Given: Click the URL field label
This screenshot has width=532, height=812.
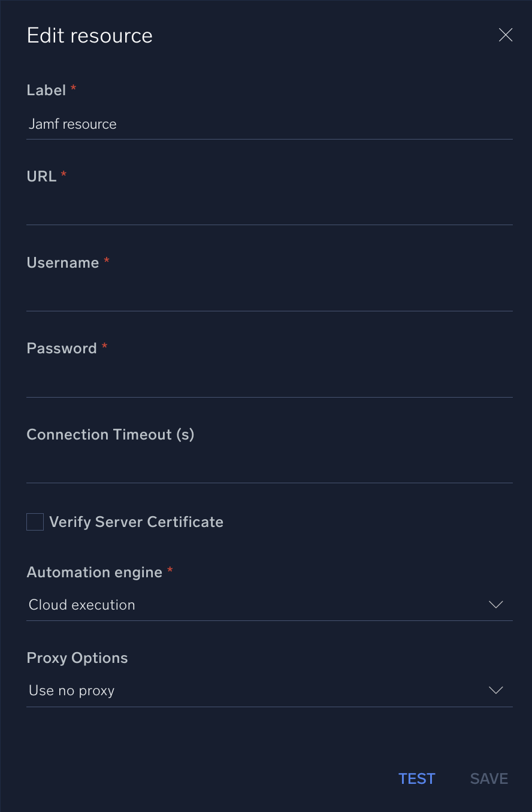Looking at the screenshot, I should pyautogui.click(x=41, y=177).
